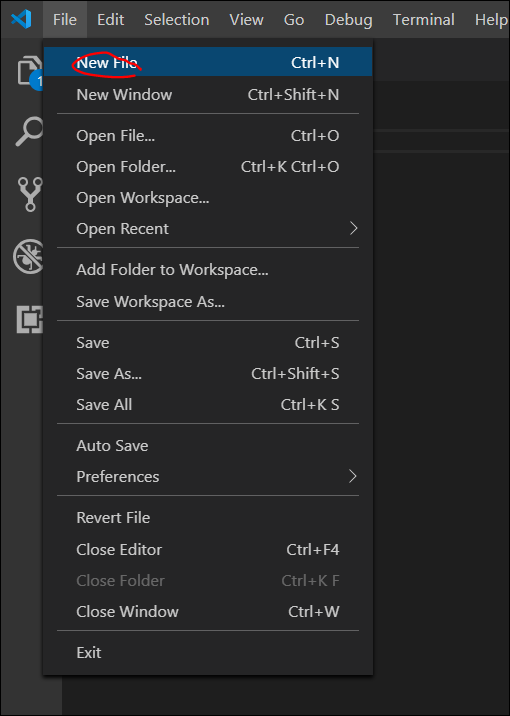Select Open Folder... entry
510x716 pixels.
coord(208,167)
